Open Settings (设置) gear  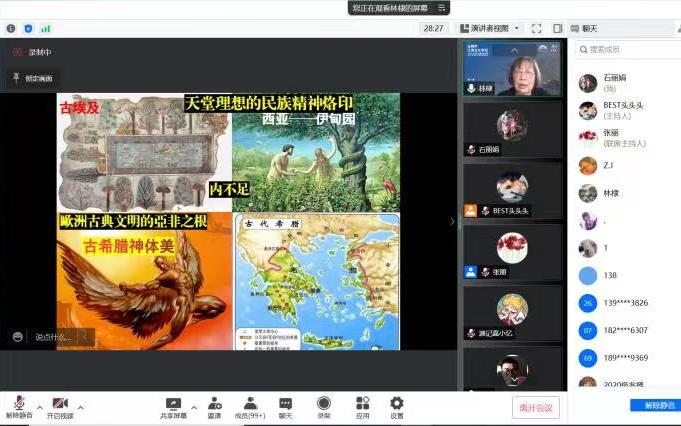click(x=397, y=407)
